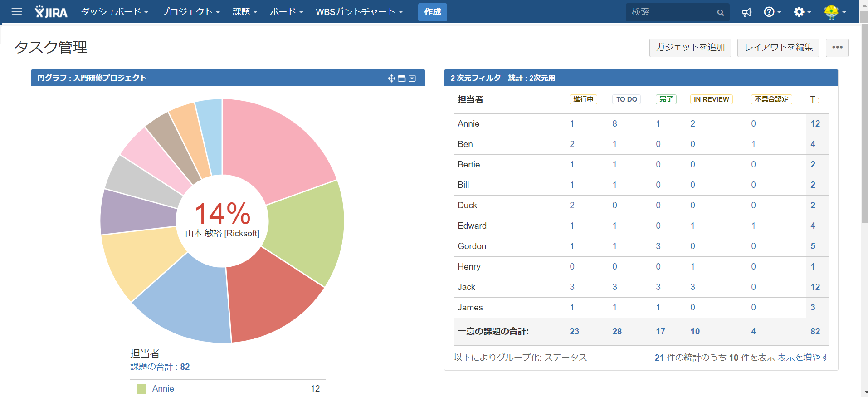Click the レイアウトを編集 button

pos(778,48)
